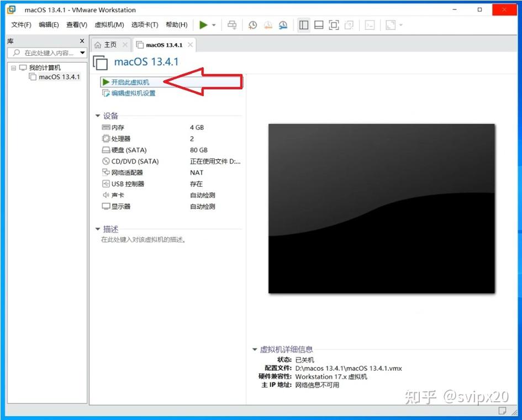Close the 主页 tab

pos(125,45)
